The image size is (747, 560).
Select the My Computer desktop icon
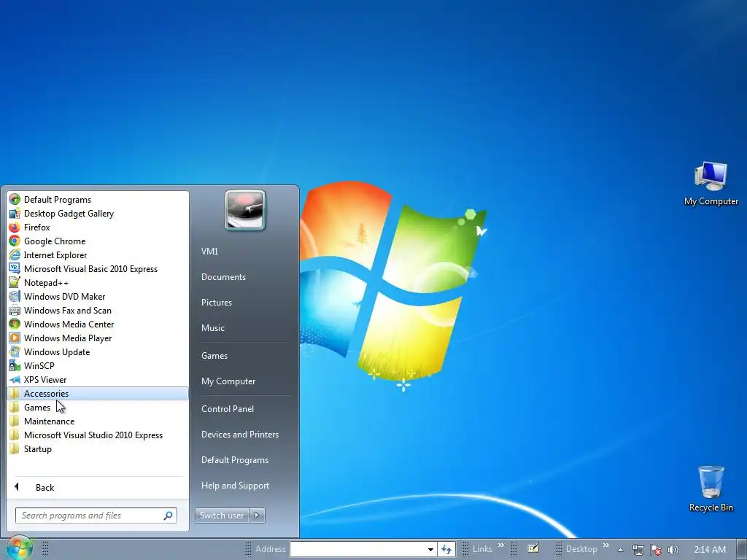point(711,184)
